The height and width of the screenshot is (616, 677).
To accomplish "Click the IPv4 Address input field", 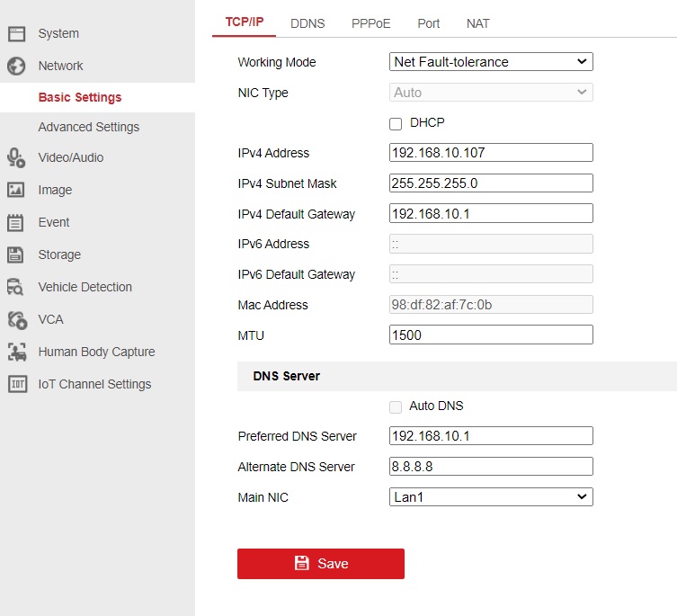I will pyautogui.click(x=491, y=153).
